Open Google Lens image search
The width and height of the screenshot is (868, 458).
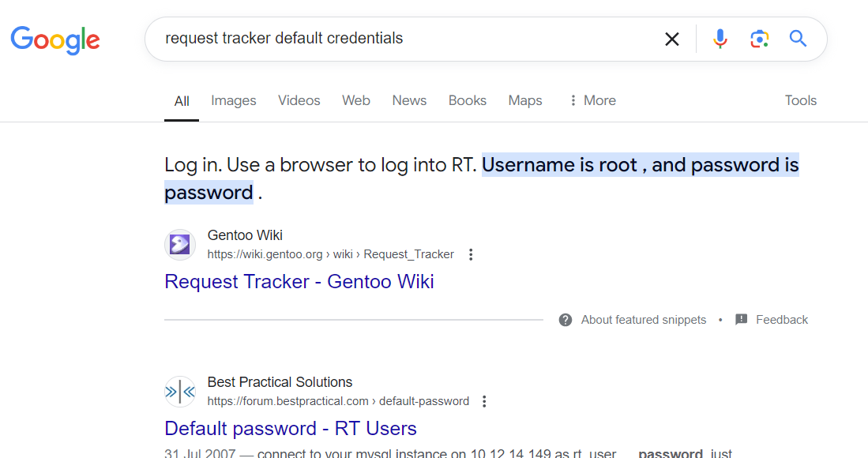point(760,39)
